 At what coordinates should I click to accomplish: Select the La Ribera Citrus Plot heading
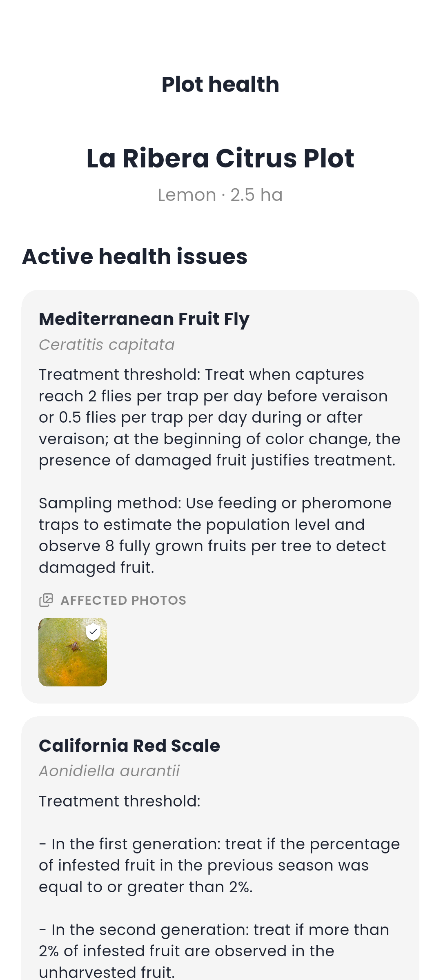[220, 158]
